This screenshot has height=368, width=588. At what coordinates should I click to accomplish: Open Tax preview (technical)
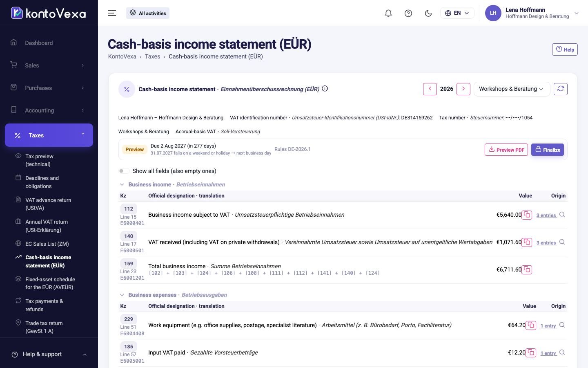tap(39, 160)
